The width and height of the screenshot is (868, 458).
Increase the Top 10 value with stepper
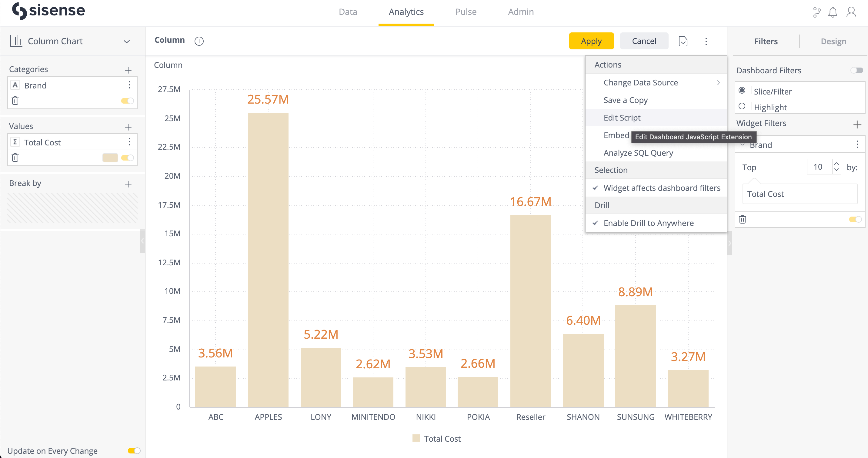click(837, 163)
